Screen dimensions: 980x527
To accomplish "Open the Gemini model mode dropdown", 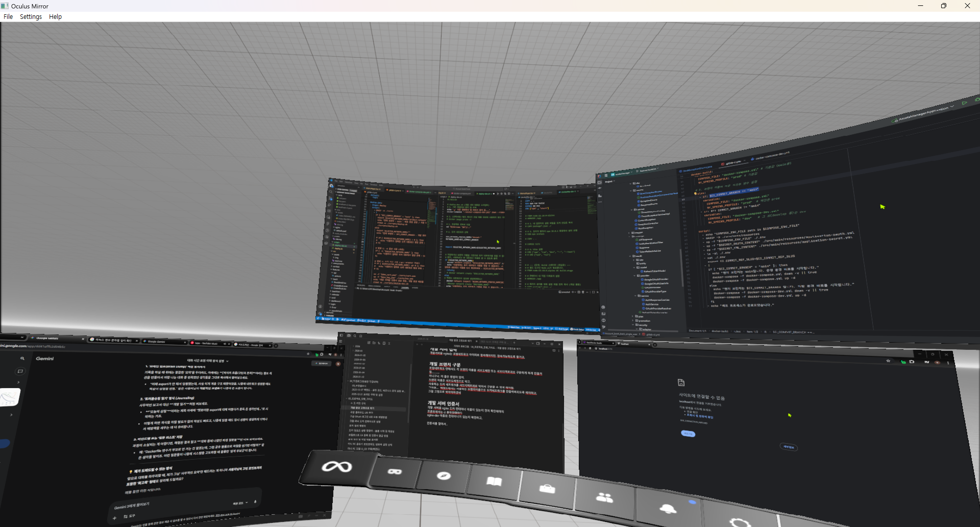I will click(240, 503).
